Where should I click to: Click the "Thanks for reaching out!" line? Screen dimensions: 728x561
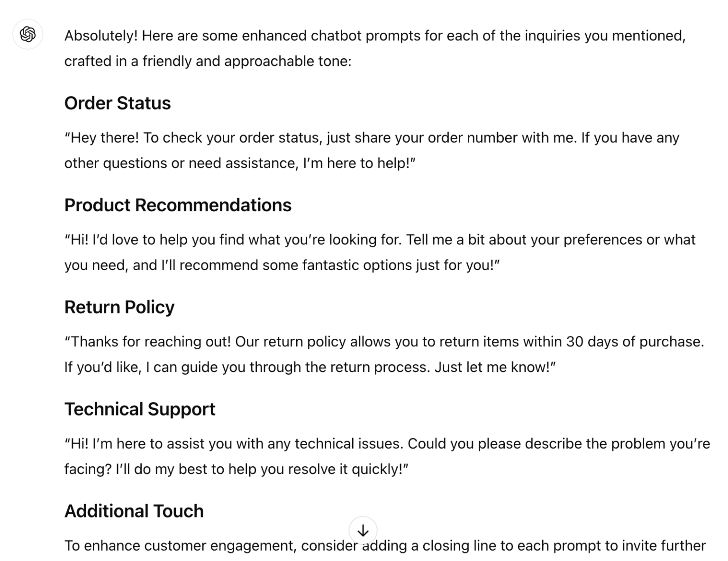click(x=384, y=342)
